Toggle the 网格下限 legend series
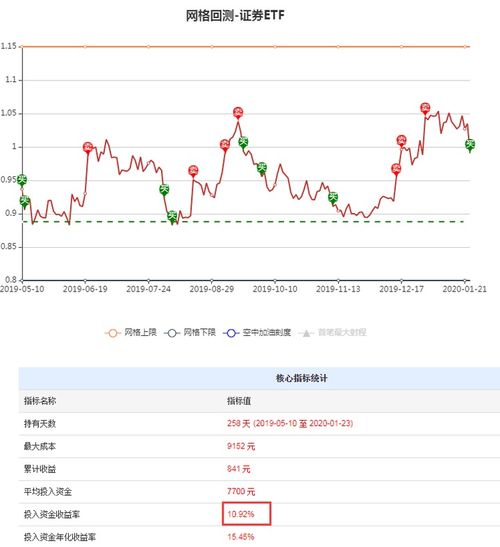The image size is (500, 547). coord(190,332)
